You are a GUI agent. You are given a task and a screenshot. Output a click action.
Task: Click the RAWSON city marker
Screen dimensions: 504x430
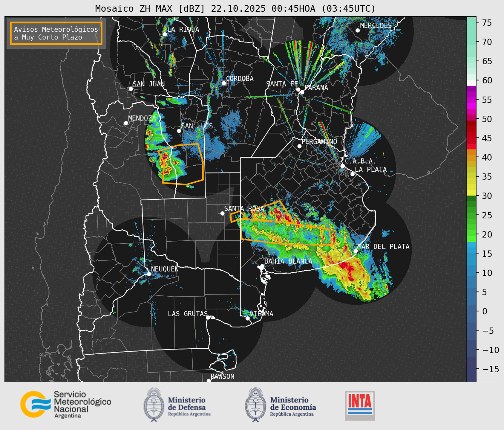click(209, 381)
